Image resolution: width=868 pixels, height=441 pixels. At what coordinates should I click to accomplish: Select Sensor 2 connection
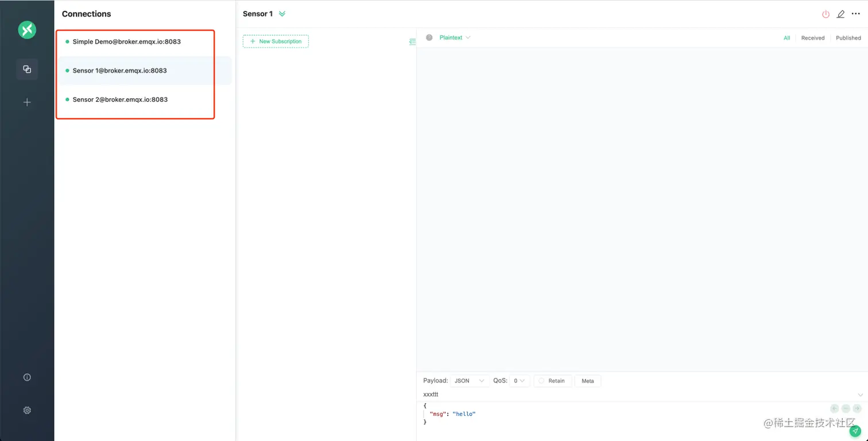pyautogui.click(x=144, y=99)
